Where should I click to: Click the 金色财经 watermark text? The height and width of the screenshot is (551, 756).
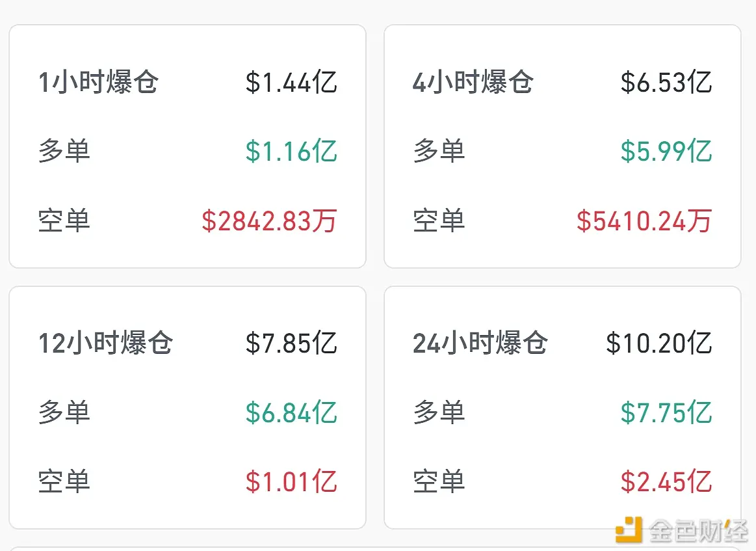pos(697,531)
